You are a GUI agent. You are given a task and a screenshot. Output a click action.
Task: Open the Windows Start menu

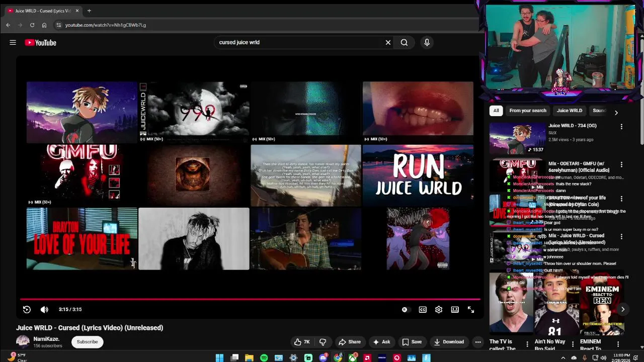click(x=219, y=358)
